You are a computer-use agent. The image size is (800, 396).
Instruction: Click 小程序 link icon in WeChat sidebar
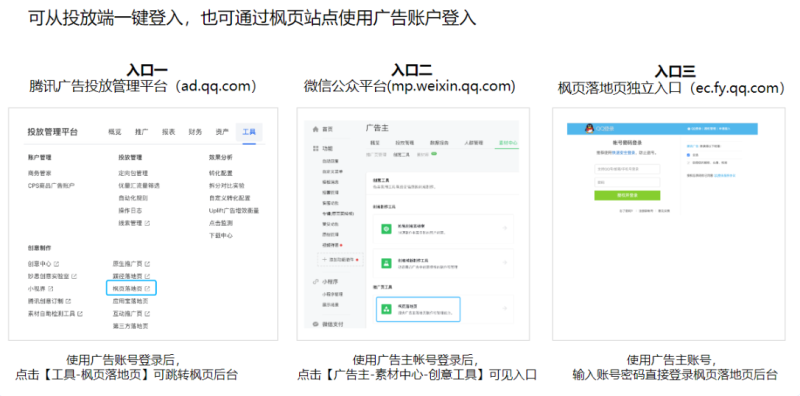pyautogui.click(x=315, y=282)
